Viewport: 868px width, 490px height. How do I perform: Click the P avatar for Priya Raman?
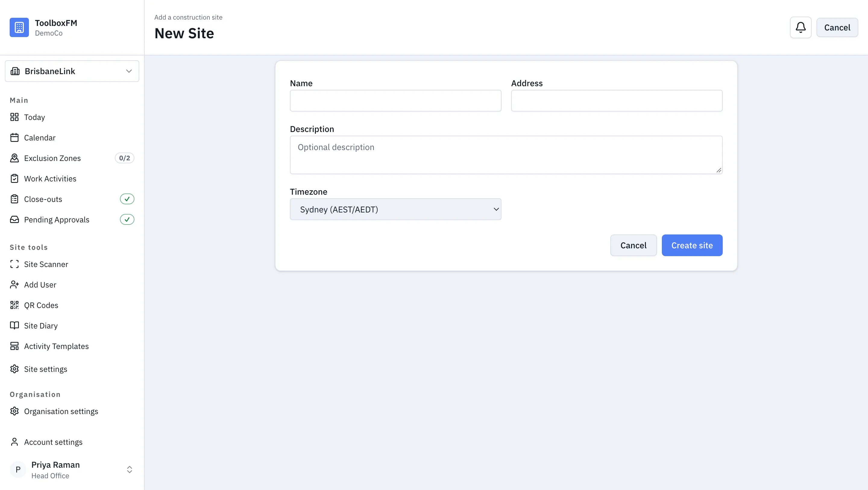[18, 470]
